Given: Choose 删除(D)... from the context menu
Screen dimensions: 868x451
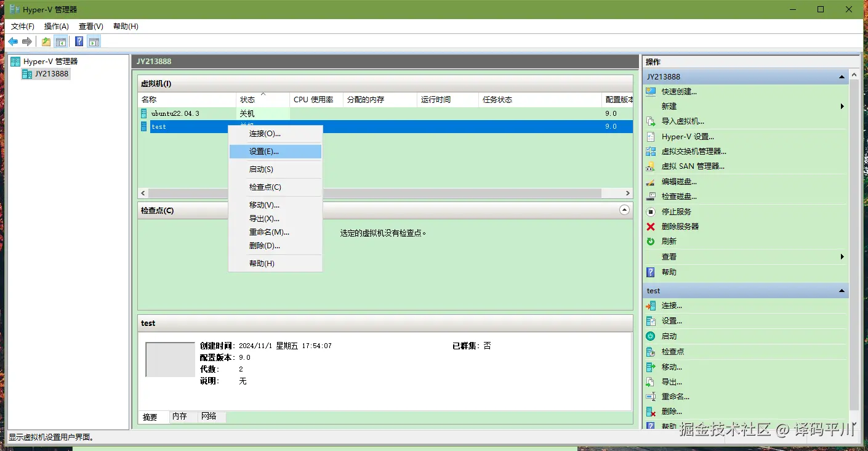Looking at the screenshot, I should point(275,245).
